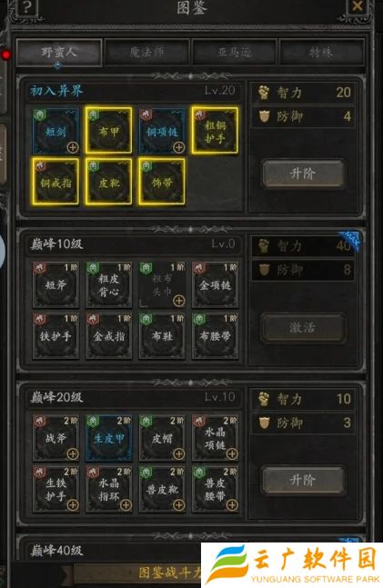Viewport: 383px width, 588px height.
Task: Select the 金项链 item slot
Action: pyautogui.click(x=215, y=284)
